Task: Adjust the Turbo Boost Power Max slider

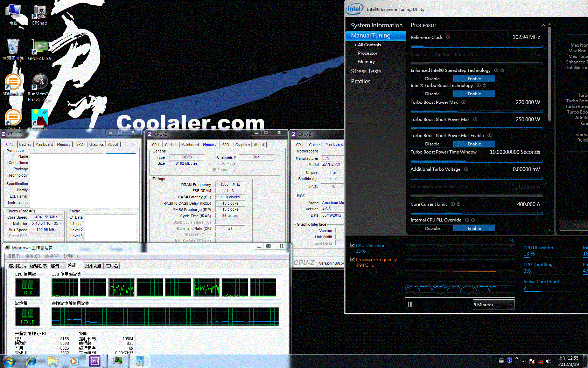Action: [476, 111]
